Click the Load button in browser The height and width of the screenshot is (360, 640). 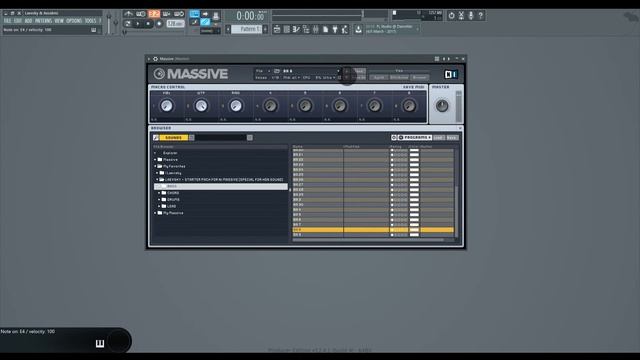click(x=439, y=138)
